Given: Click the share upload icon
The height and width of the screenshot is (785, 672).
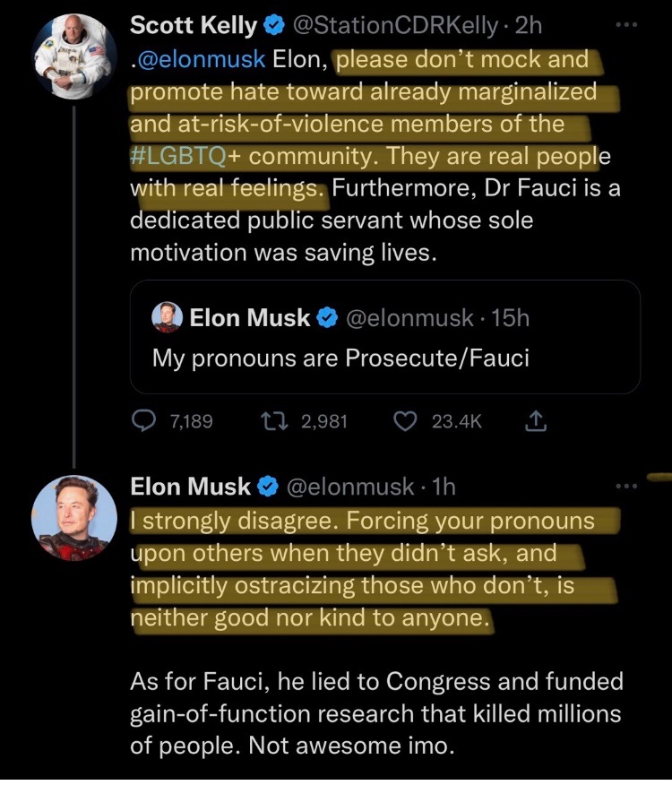Looking at the screenshot, I should tap(537, 419).
